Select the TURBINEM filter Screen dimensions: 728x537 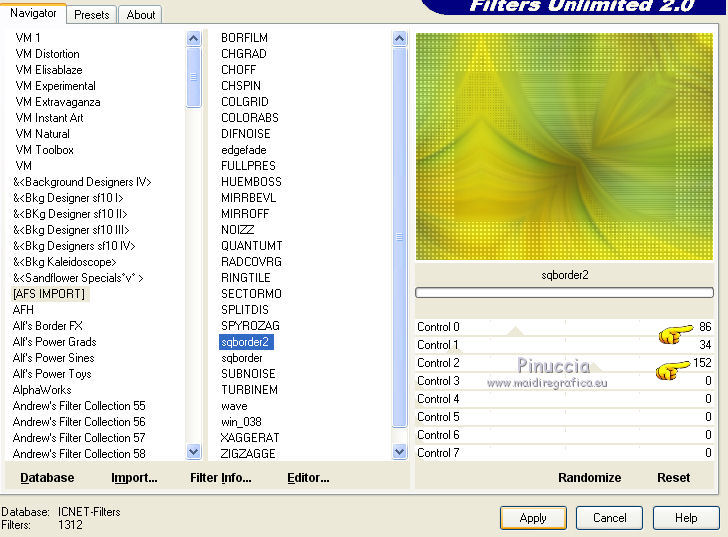click(x=249, y=390)
